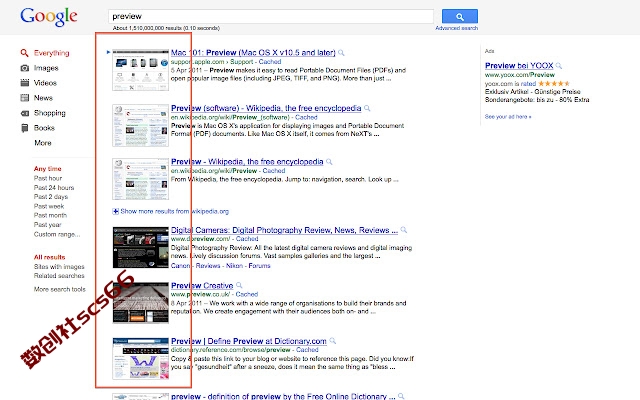This screenshot has width=640, height=400.
Task: Choose Related searches option
Action: pos(59,276)
